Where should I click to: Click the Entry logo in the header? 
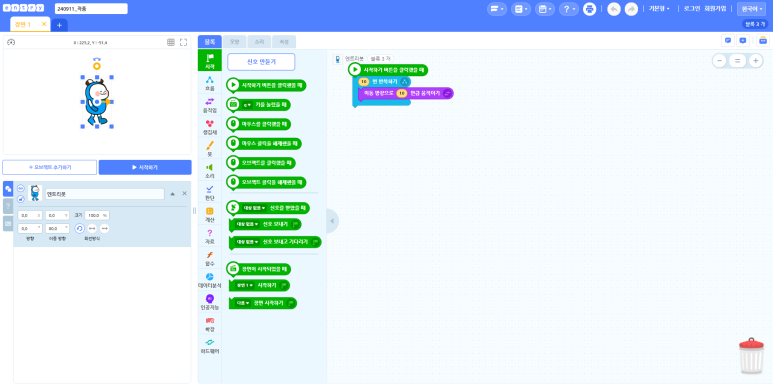point(24,8)
